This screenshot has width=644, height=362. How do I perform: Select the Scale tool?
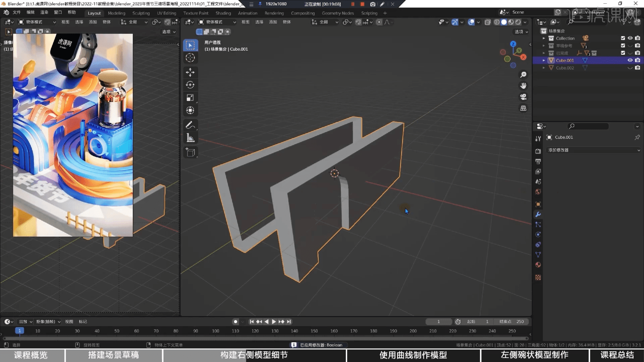pos(190,98)
